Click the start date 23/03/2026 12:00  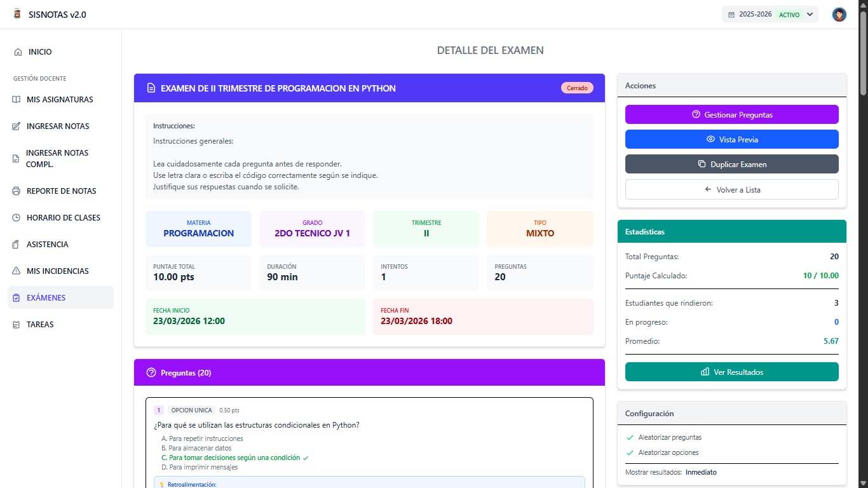189,321
